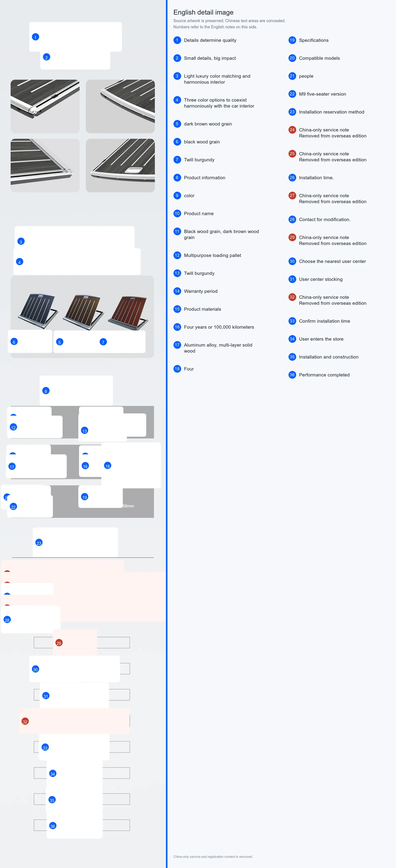The height and width of the screenshot is (868, 396).
Task: Click 'Multipurpose loading pallet' note
Action: (212, 255)
